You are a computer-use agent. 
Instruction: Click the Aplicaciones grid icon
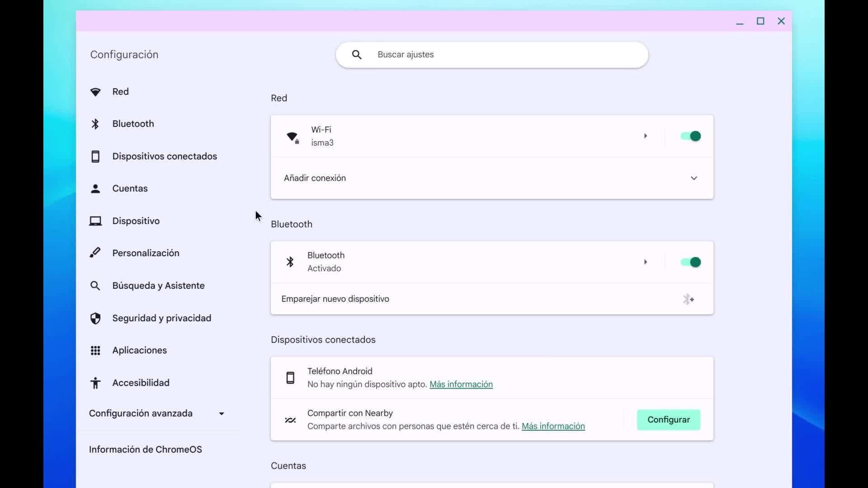point(95,351)
